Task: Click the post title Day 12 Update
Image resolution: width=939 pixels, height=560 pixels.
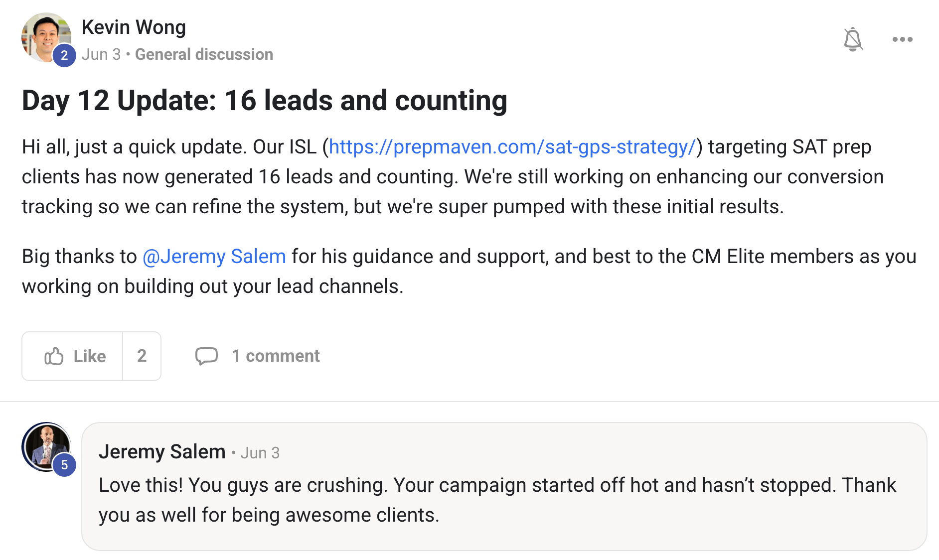Action: (264, 100)
